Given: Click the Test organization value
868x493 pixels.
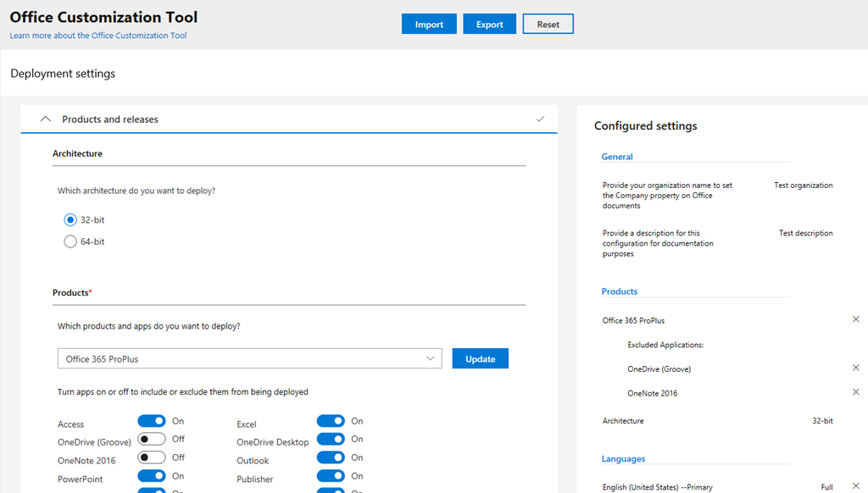Looking at the screenshot, I should 804,186.
